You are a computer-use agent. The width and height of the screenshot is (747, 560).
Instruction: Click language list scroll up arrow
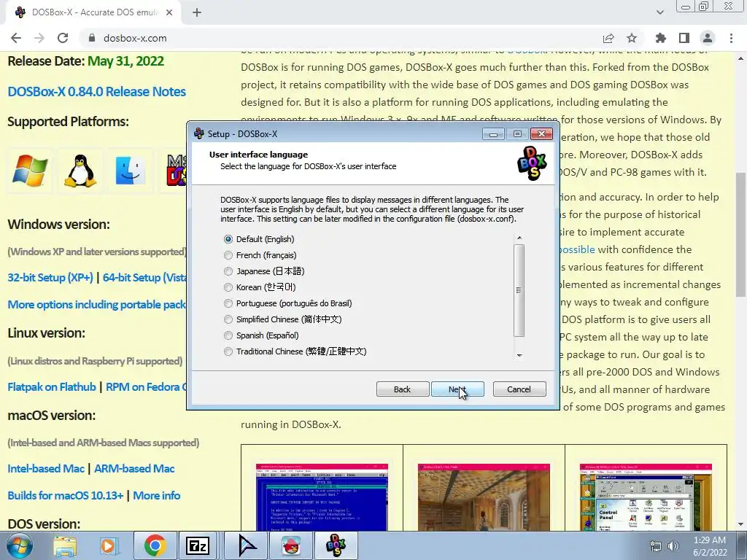pyautogui.click(x=519, y=238)
